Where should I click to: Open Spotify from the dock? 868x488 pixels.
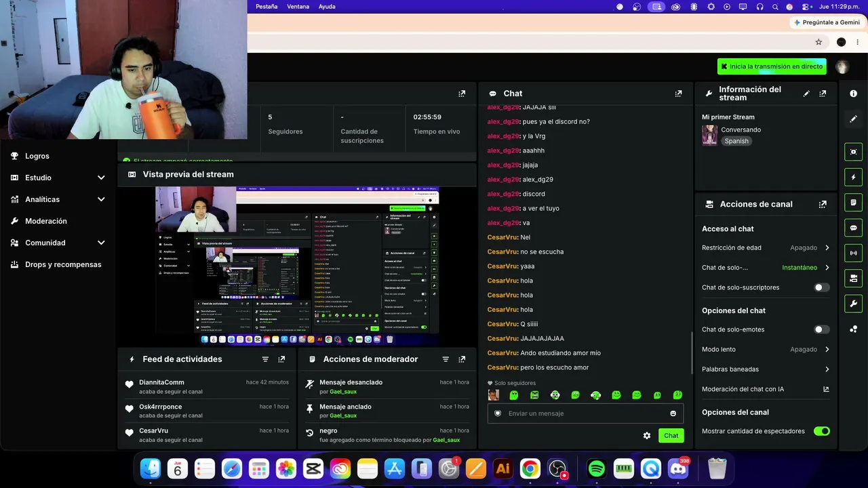point(597,468)
